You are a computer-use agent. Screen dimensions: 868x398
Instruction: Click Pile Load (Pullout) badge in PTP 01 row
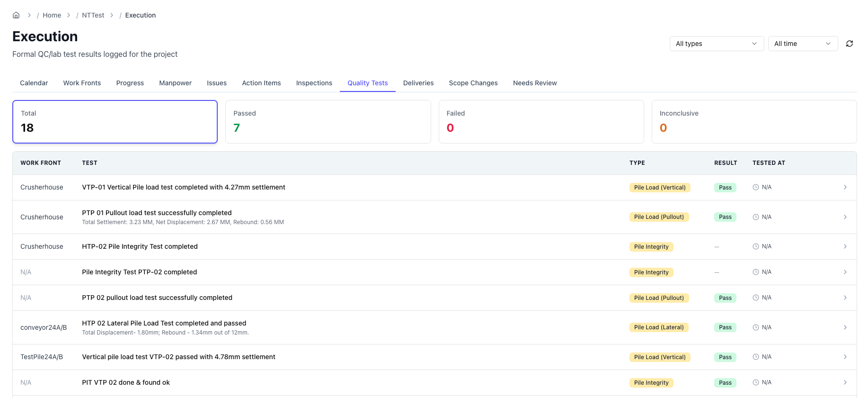click(x=659, y=217)
